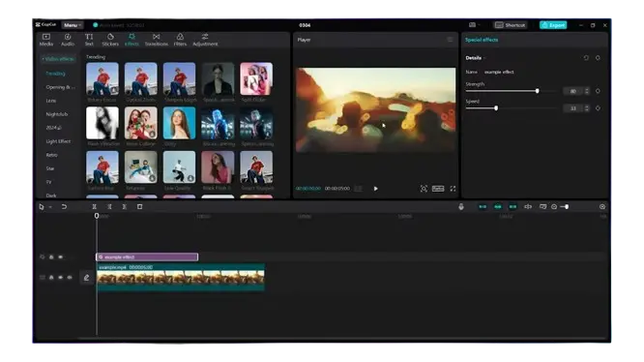Click the Strength value stepper arrows
This screenshot has width=644, height=362.
587,91
